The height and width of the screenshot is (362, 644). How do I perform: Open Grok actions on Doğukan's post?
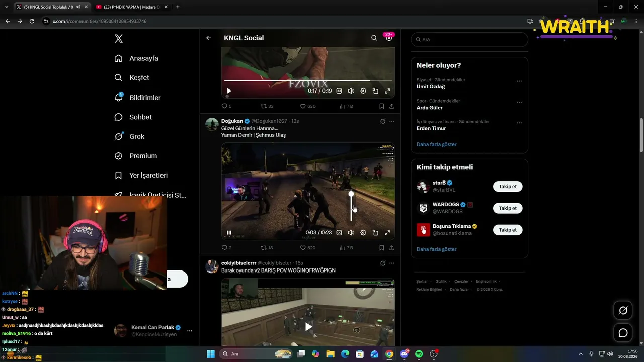pos(383,121)
